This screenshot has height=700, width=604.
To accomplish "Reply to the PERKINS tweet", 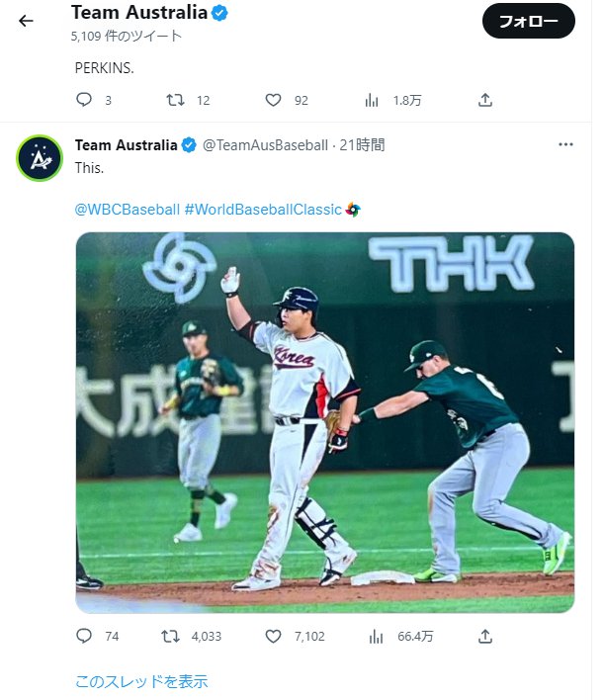I will pos(84,100).
